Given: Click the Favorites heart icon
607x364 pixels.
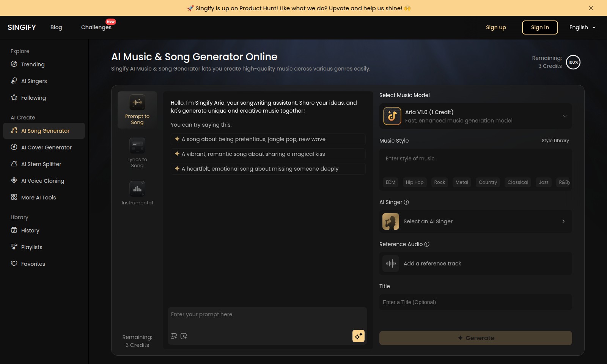Looking at the screenshot, I should [14, 264].
